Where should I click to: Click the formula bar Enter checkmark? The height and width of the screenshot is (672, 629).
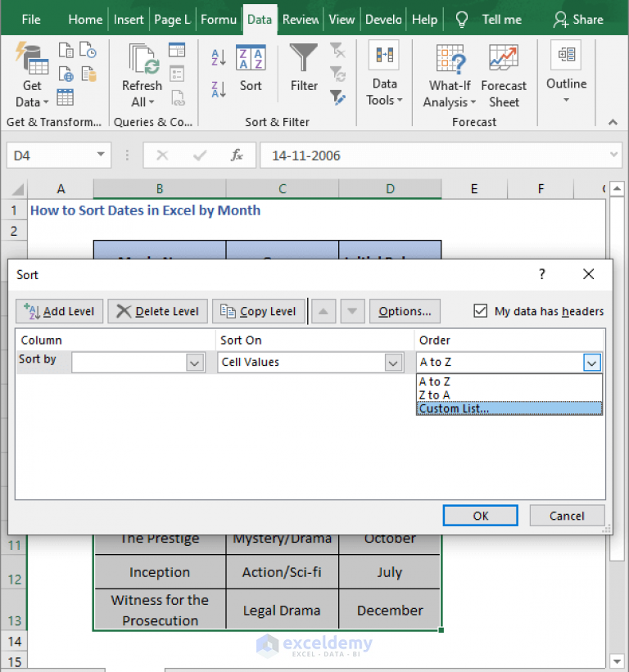click(x=200, y=156)
